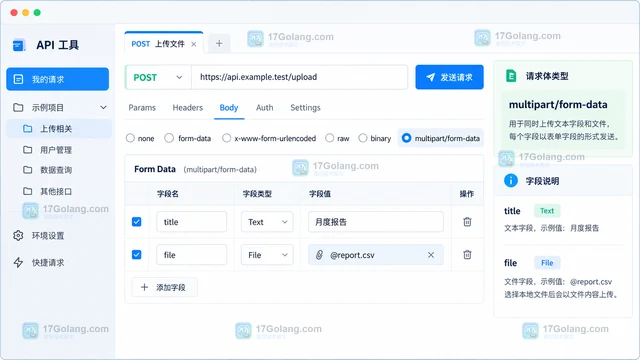Screen dimensions: 640x360
Task: Click the @report.csv file value field
Action: (x=376, y=255)
